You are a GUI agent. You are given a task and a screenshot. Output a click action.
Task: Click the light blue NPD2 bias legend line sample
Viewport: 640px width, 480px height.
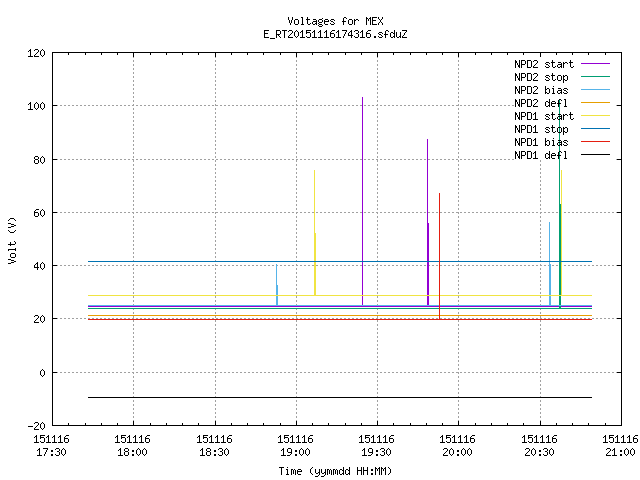pyautogui.click(x=596, y=90)
